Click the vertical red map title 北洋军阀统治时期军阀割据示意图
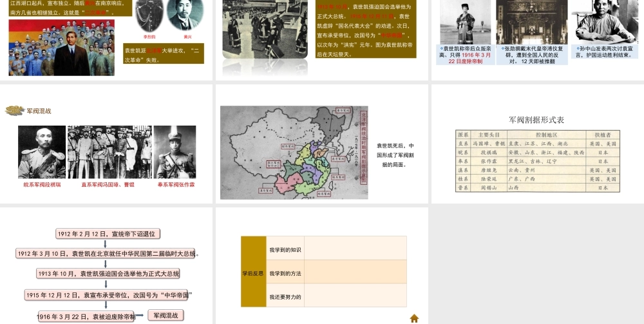This screenshot has height=324, width=644. click(363, 148)
